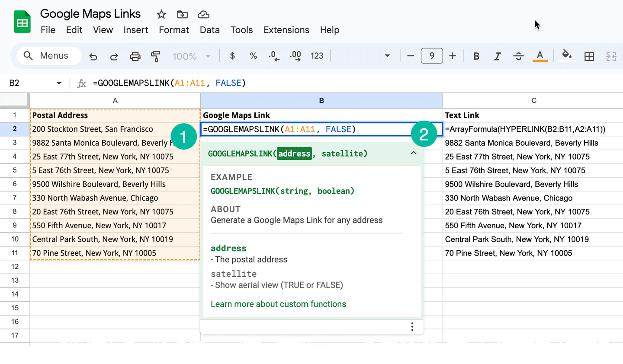Select the ArrayFormula HYPERLINK cell
Screen dimensions: 623x364
click(533, 129)
